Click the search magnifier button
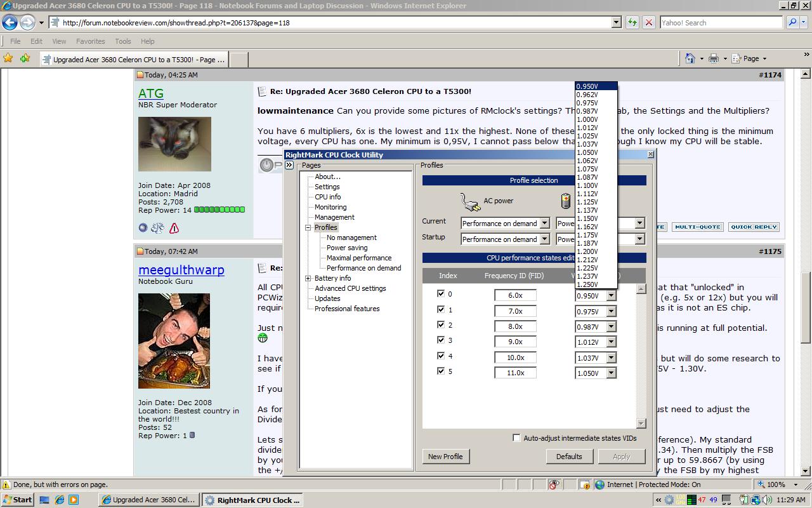Screen dimensions: 812x508 click(792, 22)
